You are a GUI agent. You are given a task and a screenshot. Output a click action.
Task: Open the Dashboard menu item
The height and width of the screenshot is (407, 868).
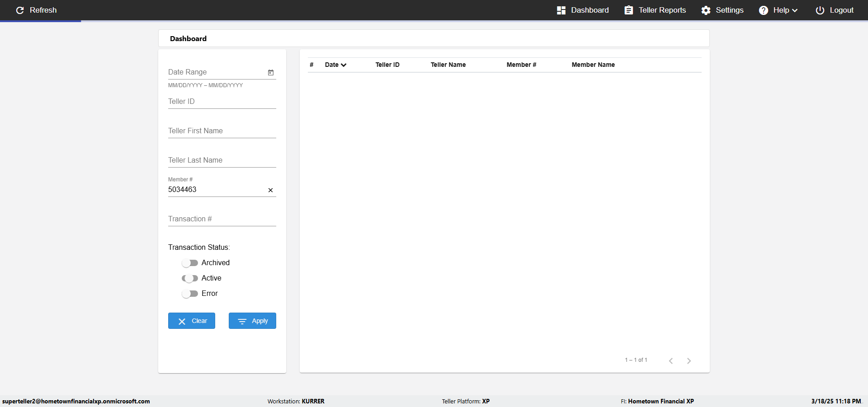(583, 10)
